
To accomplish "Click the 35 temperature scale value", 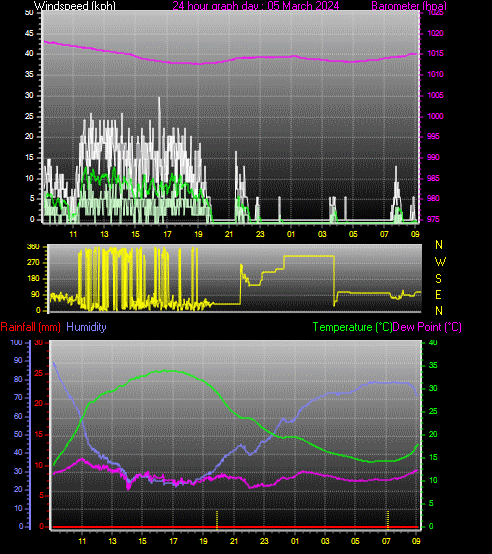I will 433,365.
